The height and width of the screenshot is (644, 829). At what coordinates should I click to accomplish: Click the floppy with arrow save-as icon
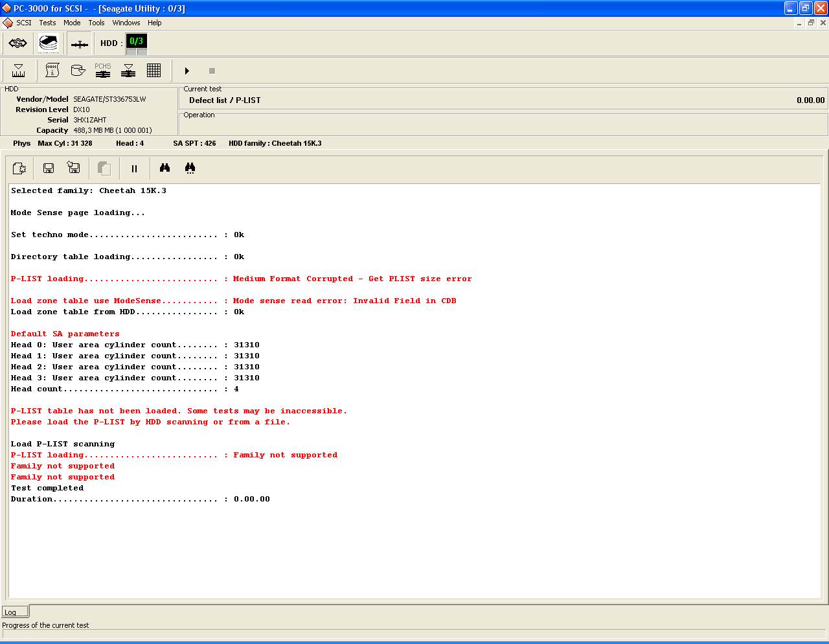pos(74,168)
